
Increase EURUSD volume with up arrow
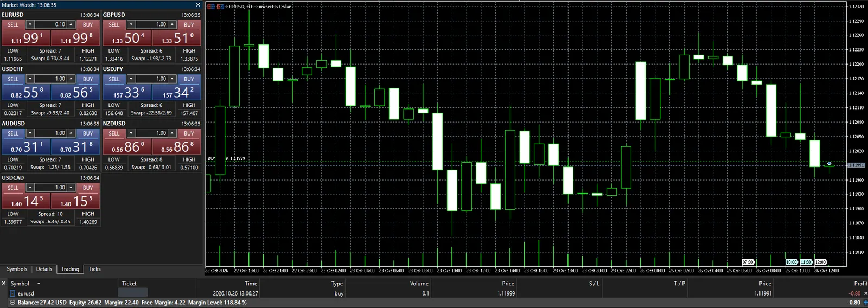(x=71, y=25)
